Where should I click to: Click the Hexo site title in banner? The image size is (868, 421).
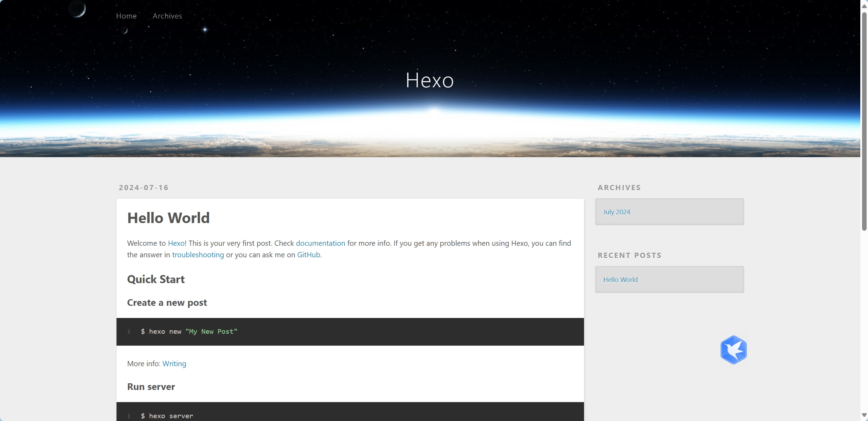[x=429, y=80]
